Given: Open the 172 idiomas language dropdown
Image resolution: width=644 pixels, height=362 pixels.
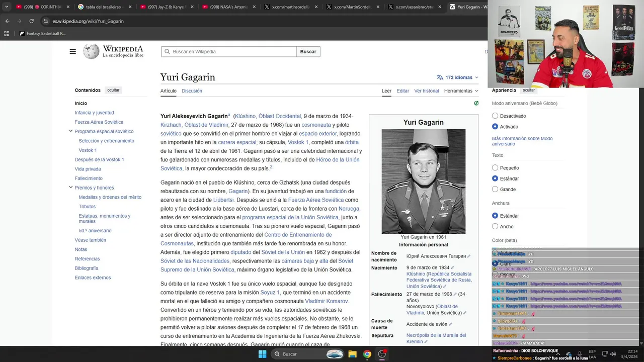Looking at the screenshot, I should [x=457, y=77].
